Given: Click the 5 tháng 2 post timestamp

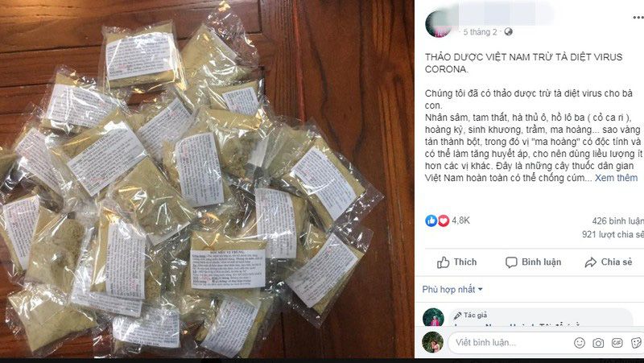Looking at the screenshot, I should pos(480,31).
